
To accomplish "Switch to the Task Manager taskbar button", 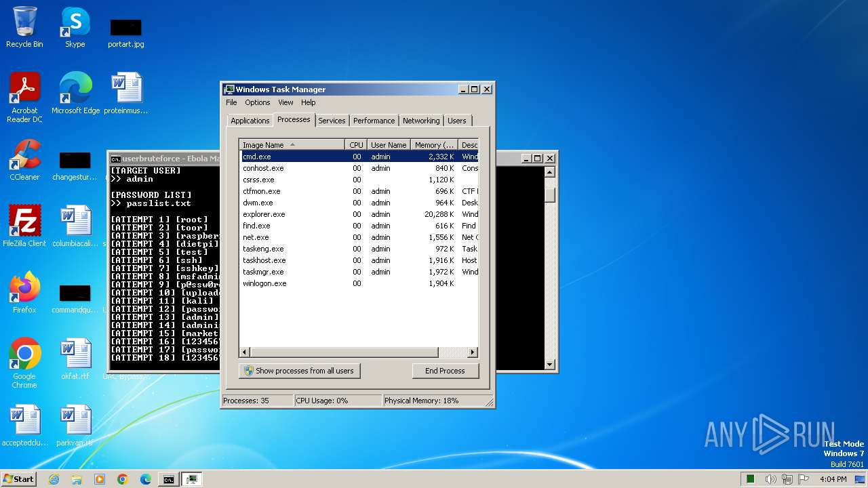I will (192, 479).
